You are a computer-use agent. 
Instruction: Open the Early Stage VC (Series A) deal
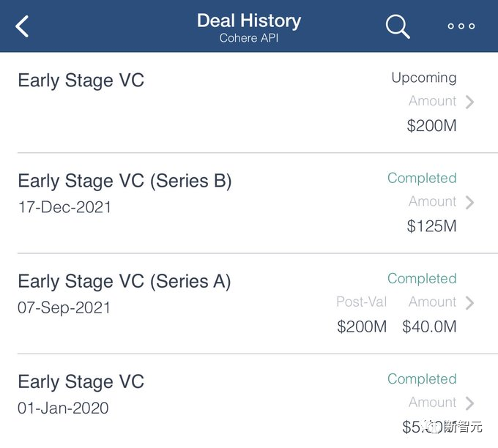click(124, 281)
